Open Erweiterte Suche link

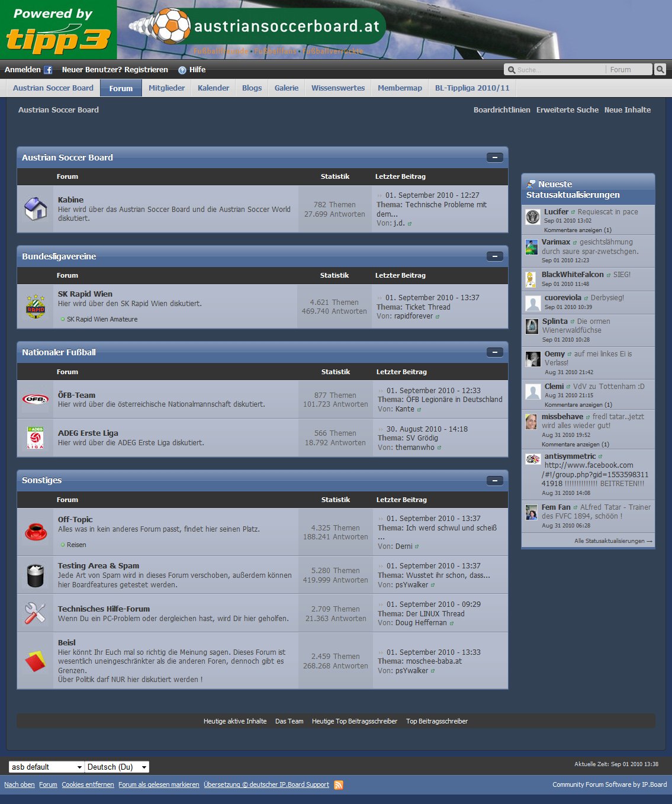click(x=567, y=110)
